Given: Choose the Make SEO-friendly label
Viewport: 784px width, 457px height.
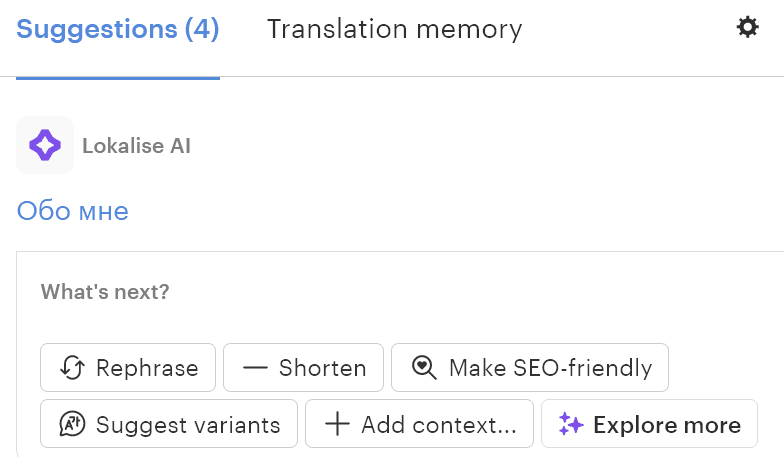Looking at the screenshot, I should tap(550, 368).
